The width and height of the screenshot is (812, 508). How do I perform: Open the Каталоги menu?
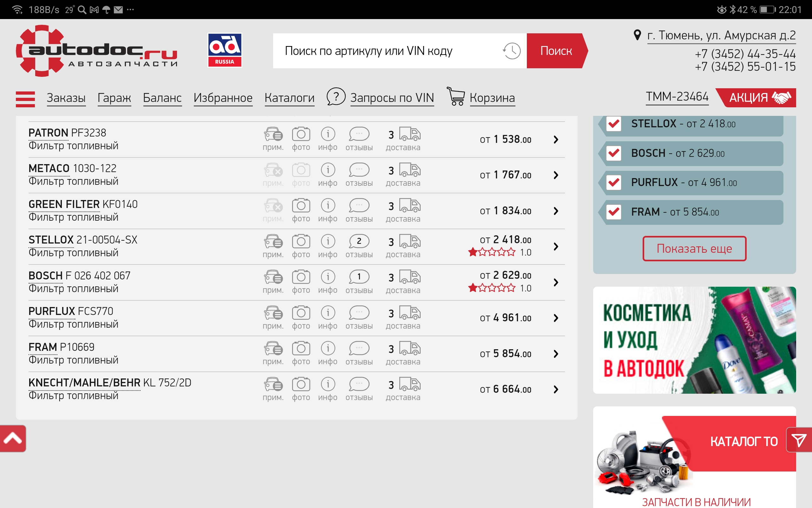pos(290,98)
